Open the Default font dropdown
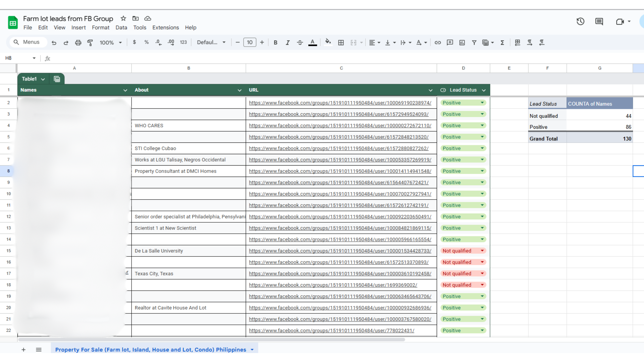Viewport: 644px width, 362px height. click(211, 42)
